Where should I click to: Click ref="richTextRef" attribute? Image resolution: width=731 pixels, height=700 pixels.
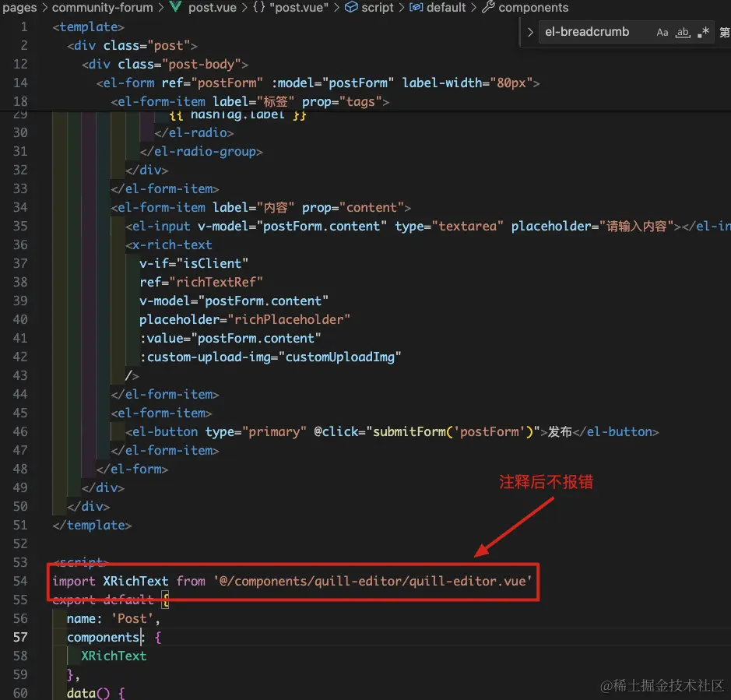[202, 282]
